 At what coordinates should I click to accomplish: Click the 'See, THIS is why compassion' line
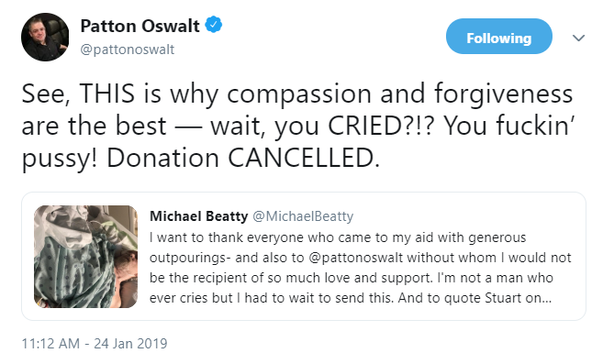pyautogui.click(x=297, y=94)
